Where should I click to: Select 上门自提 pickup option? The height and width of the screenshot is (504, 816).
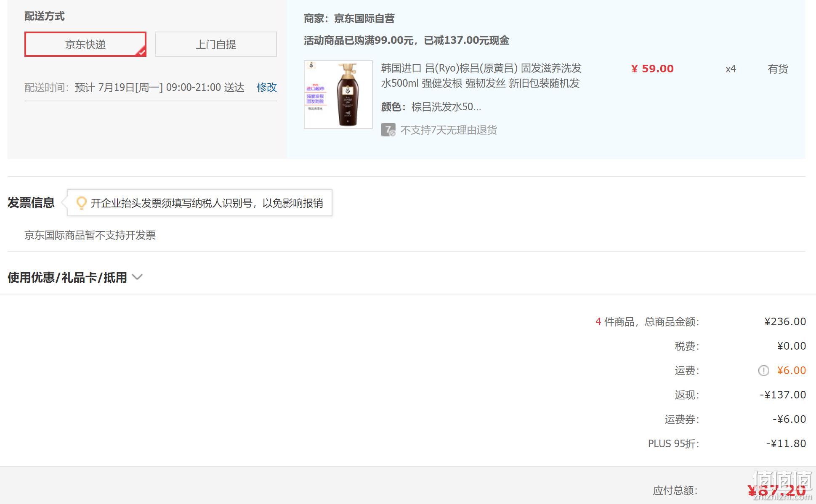pos(216,44)
